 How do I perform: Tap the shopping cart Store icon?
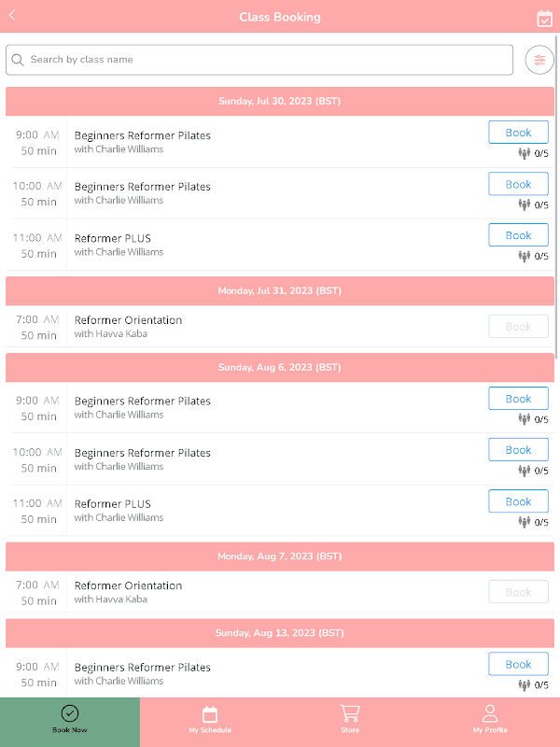pos(350,714)
